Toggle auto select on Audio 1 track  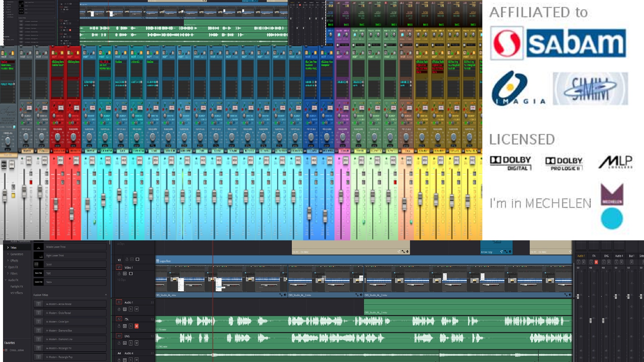coord(125,309)
